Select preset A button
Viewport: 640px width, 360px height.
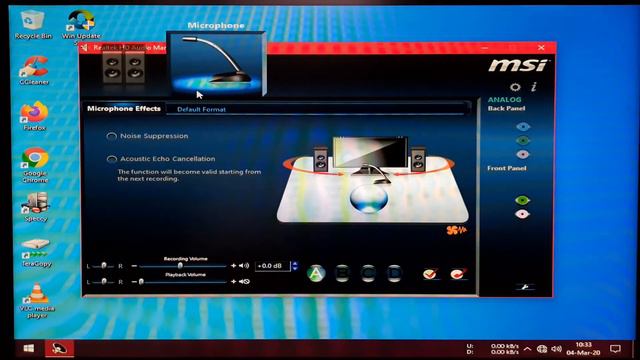[316, 273]
